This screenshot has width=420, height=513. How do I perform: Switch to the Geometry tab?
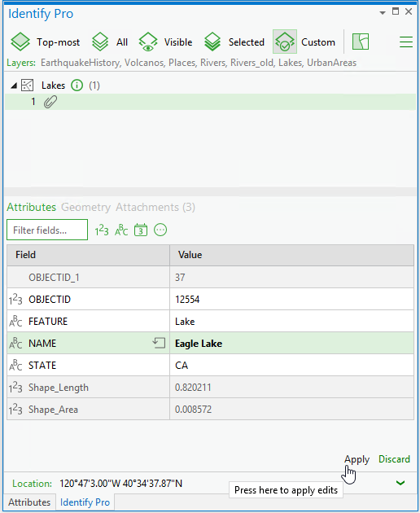pos(85,207)
